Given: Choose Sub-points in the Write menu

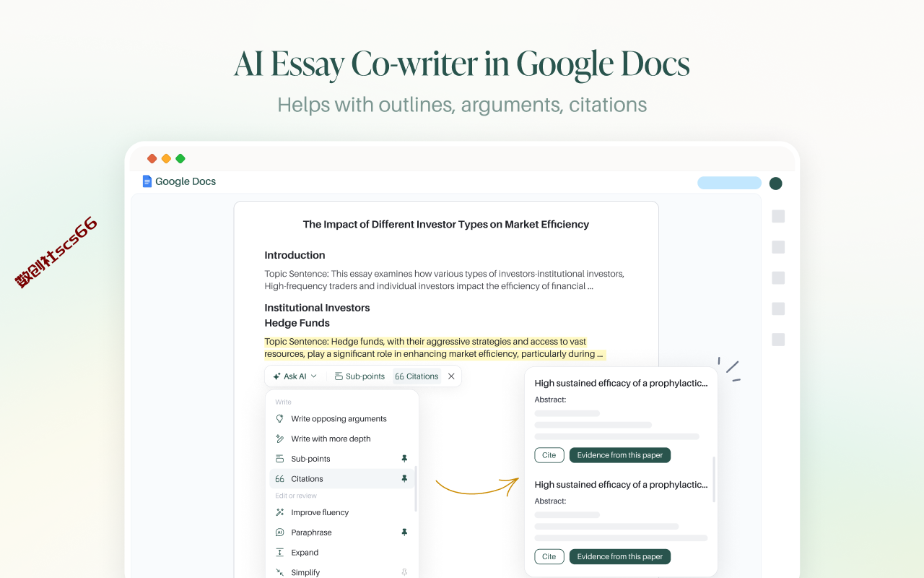Looking at the screenshot, I should (x=342, y=459).
